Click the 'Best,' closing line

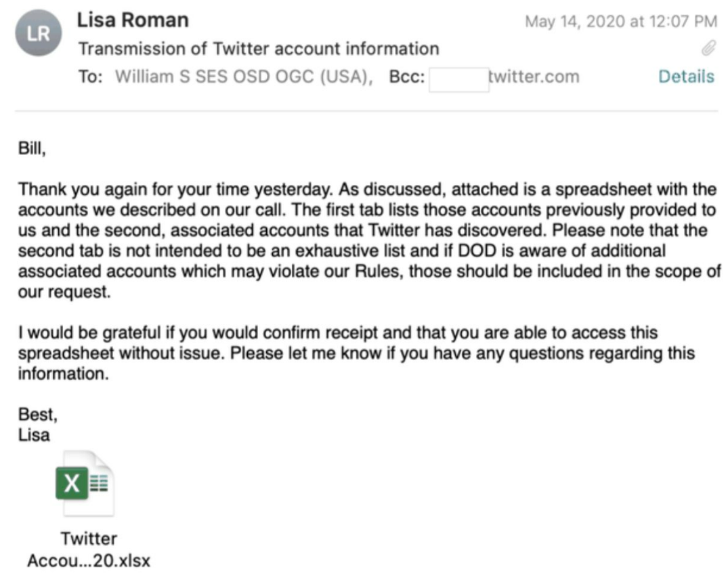38,414
